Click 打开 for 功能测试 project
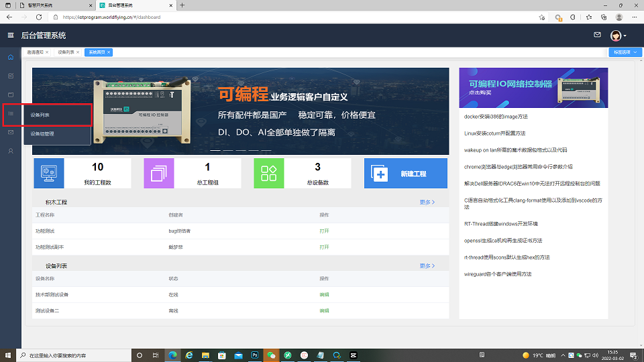 pos(325,231)
